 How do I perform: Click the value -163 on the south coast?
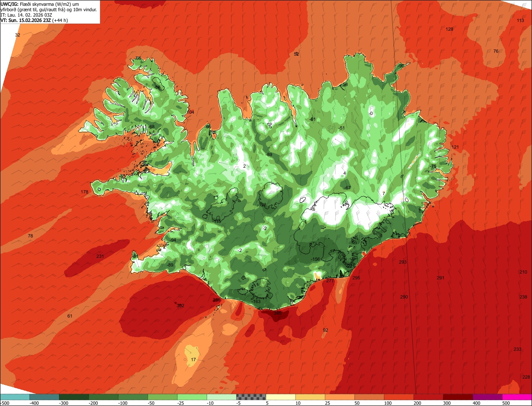(x=256, y=301)
